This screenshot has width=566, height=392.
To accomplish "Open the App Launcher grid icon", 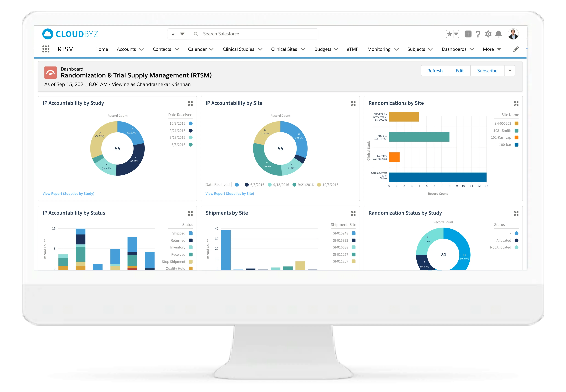I will pyautogui.click(x=46, y=49).
